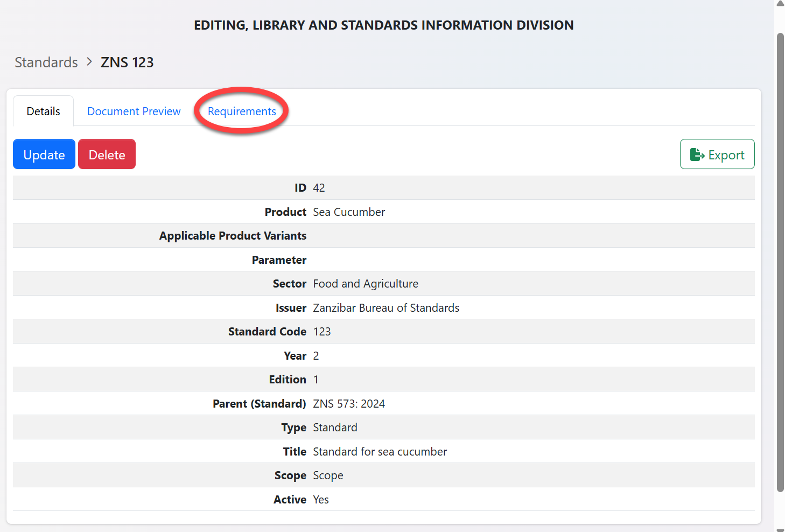Select the Sea Cucumber product value
This screenshot has width=785, height=532.
pyautogui.click(x=349, y=212)
